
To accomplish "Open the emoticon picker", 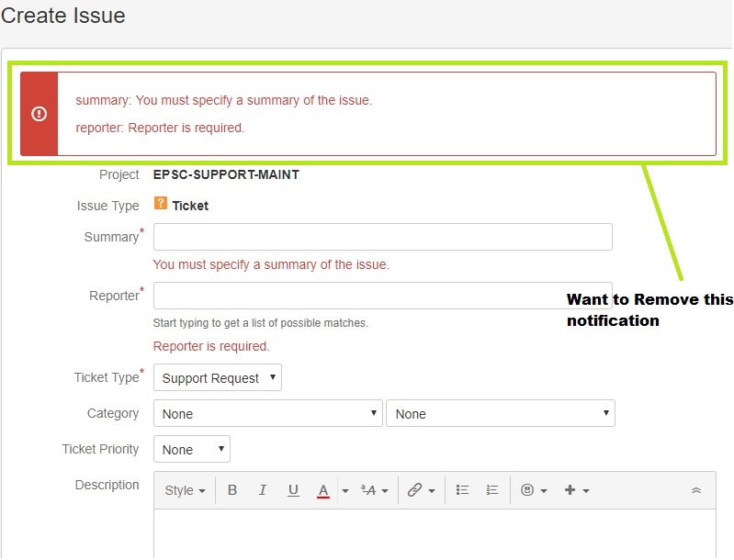I will (x=534, y=490).
